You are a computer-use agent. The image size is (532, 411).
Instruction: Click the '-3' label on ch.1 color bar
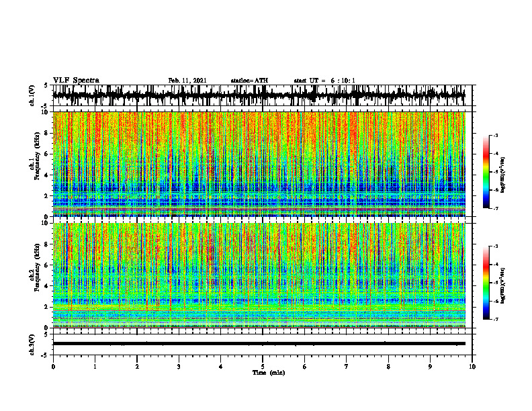[x=496, y=136]
